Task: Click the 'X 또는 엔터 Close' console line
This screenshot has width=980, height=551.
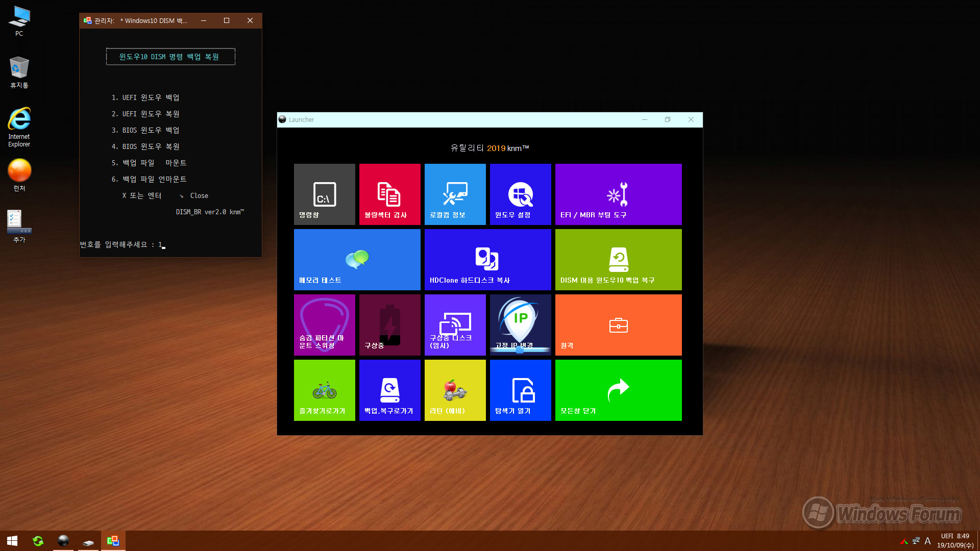Action: pyautogui.click(x=165, y=195)
